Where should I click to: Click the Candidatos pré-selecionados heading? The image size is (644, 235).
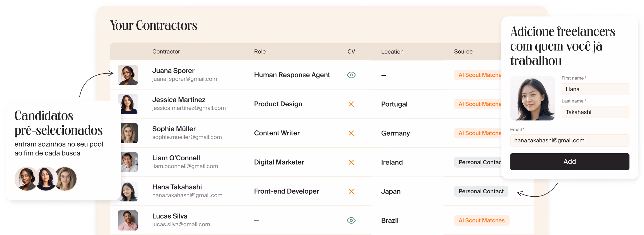[x=58, y=123]
